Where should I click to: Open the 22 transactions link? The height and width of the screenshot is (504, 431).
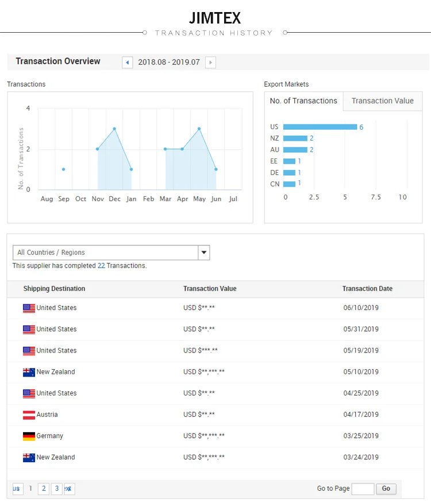101,266
